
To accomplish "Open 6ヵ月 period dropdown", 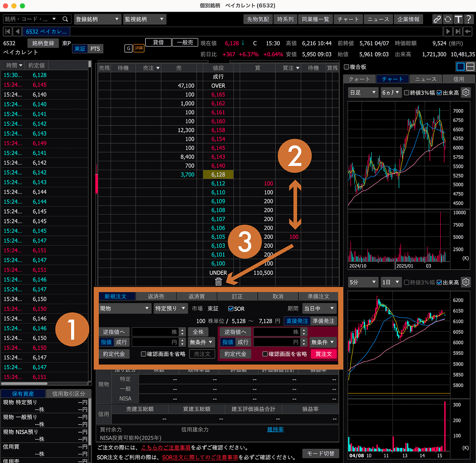I will pos(391,92).
